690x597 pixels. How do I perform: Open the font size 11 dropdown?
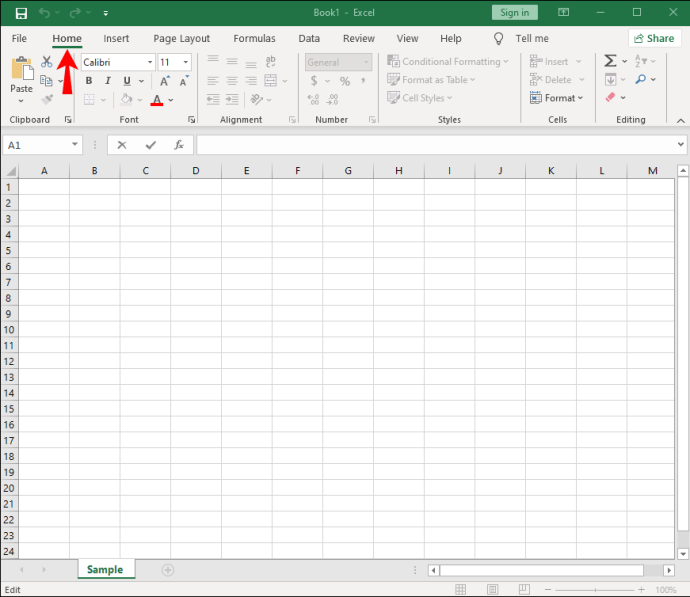pos(186,62)
